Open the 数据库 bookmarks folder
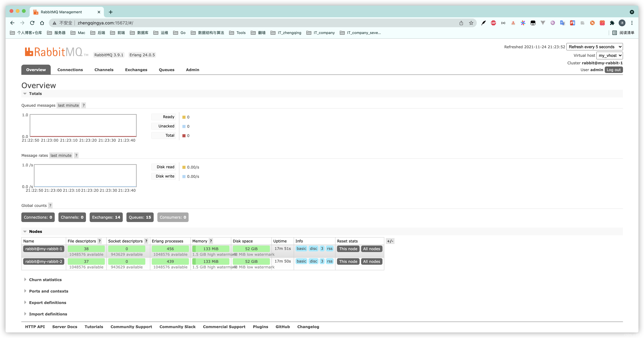 click(139, 33)
